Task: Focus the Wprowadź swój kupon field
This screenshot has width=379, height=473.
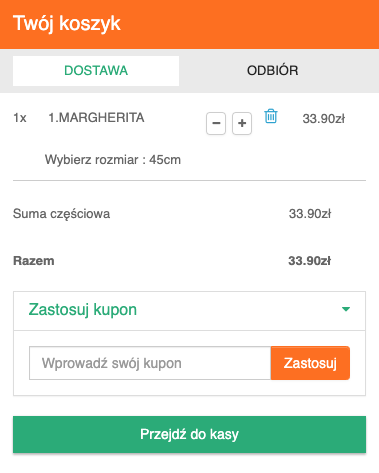Action: click(150, 363)
